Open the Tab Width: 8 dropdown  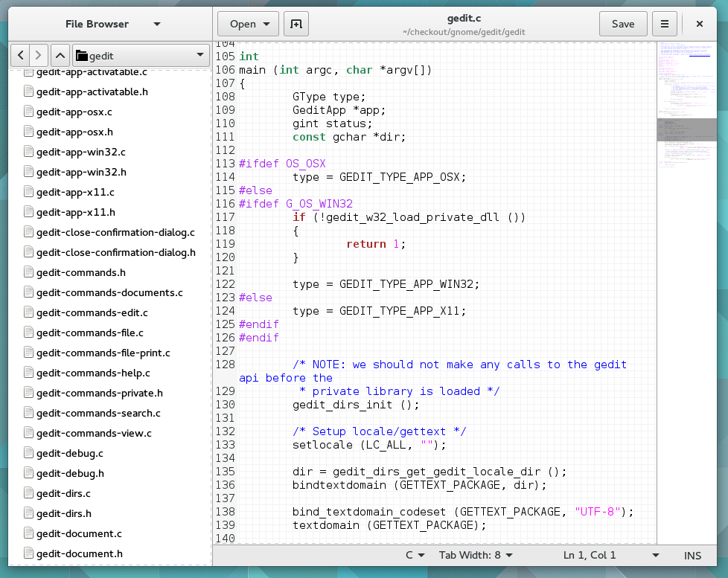[476, 555]
